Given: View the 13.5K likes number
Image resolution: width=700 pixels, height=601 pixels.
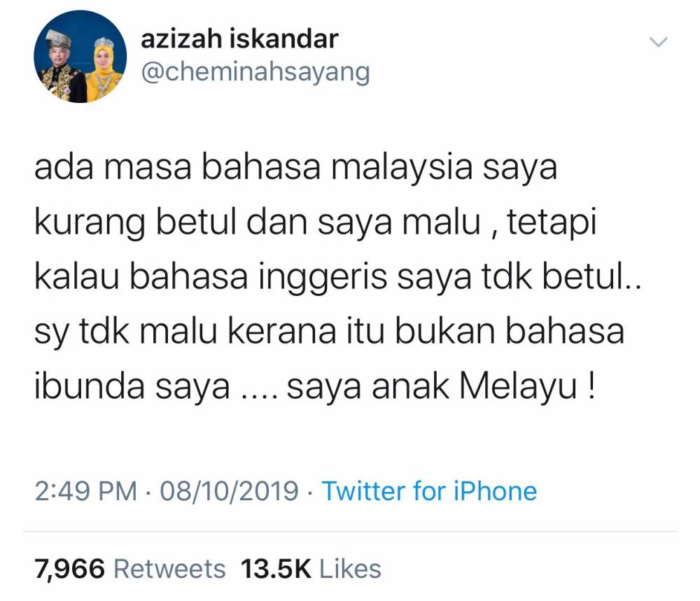Looking at the screenshot, I should (x=275, y=570).
